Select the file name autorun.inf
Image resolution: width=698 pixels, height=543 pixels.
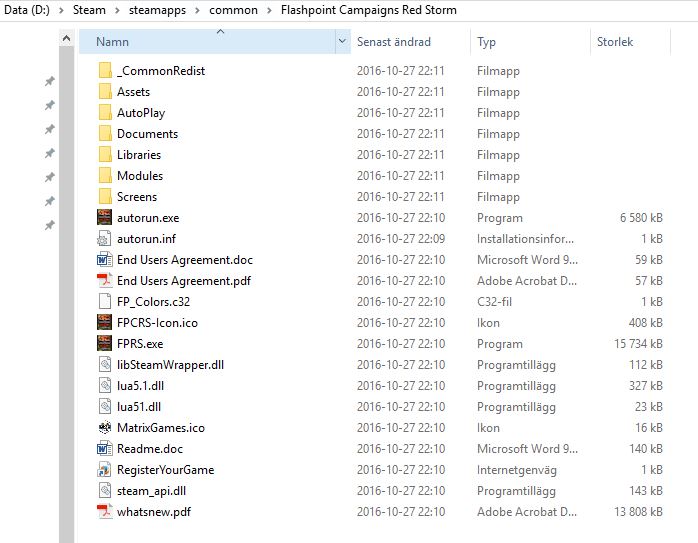146,239
